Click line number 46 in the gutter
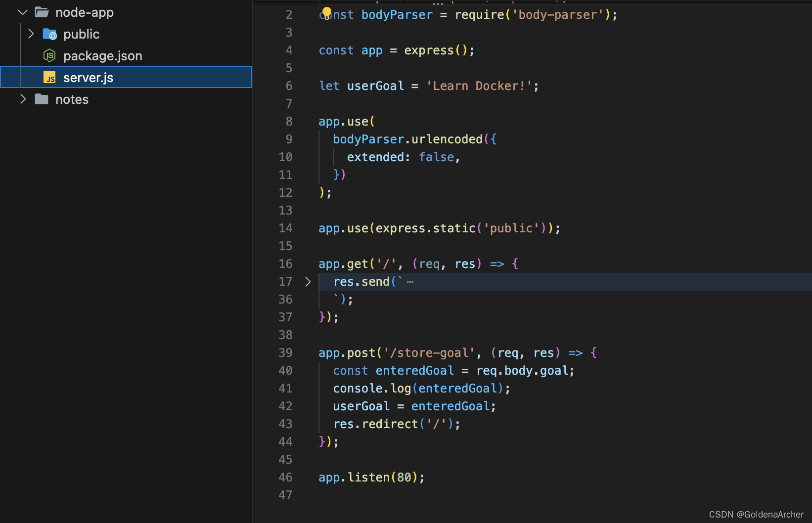812x523 pixels. pyautogui.click(x=285, y=478)
